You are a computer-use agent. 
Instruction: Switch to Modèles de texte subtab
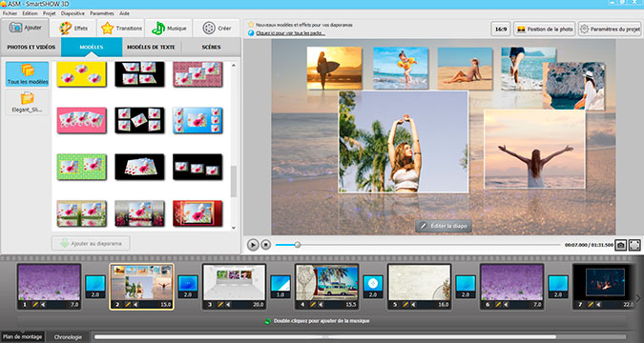click(x=151, y=48)
